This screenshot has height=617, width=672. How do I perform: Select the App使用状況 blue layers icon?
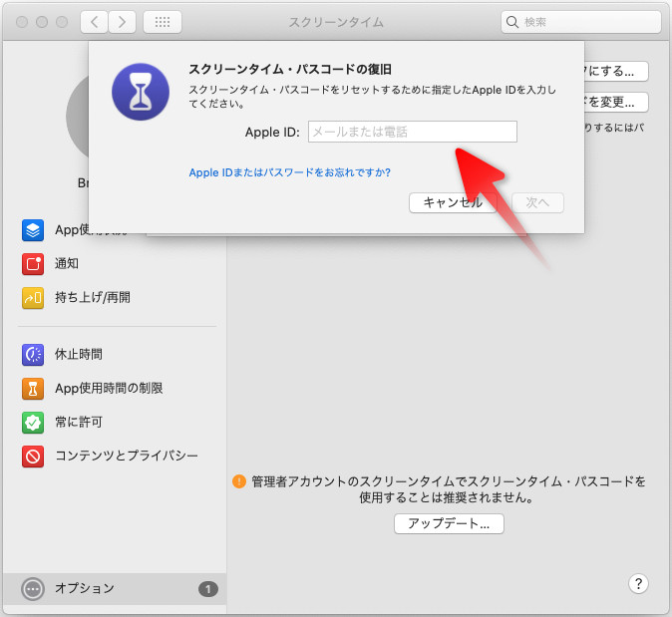(x=33, y=230)
